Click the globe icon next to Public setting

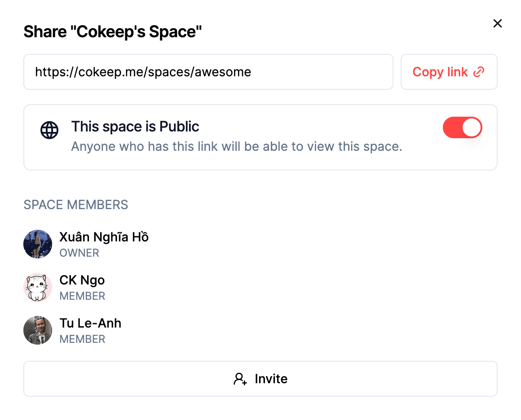coord(49,130)
